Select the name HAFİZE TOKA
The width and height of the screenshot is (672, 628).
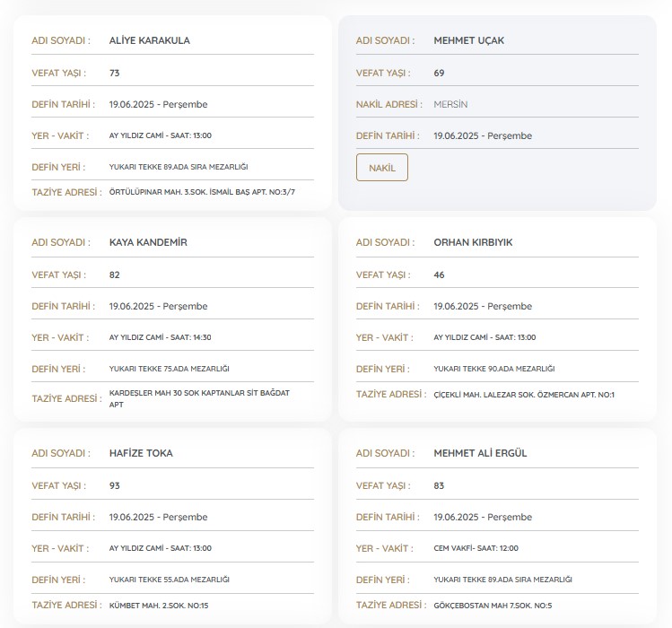point(141,454)
